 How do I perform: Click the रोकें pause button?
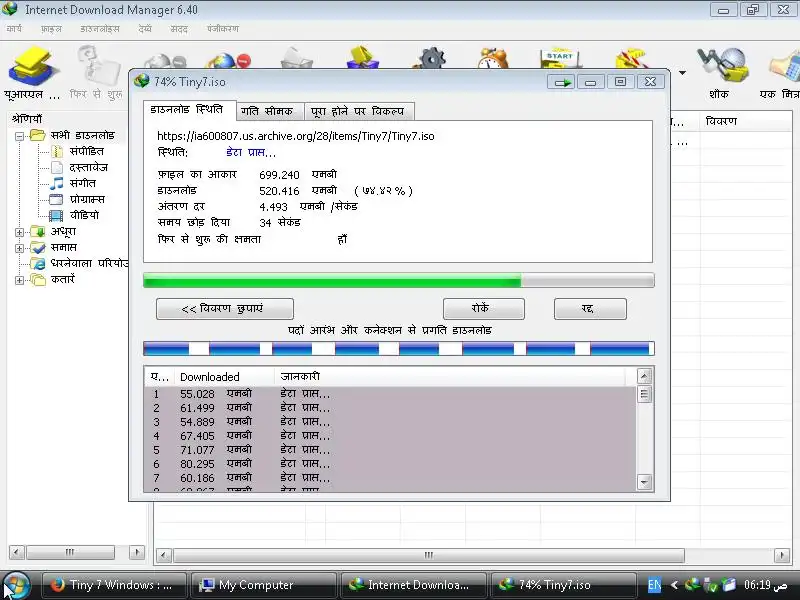coord(483,309)
